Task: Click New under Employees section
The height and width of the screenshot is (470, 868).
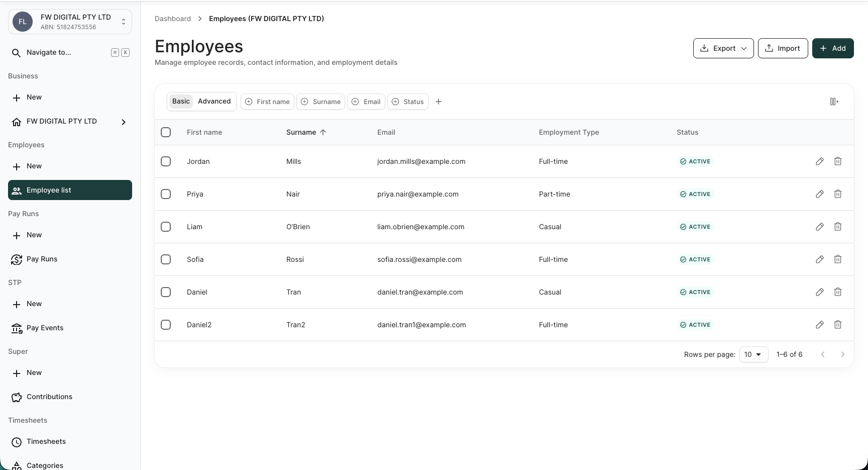Action: tap(70, 166)
